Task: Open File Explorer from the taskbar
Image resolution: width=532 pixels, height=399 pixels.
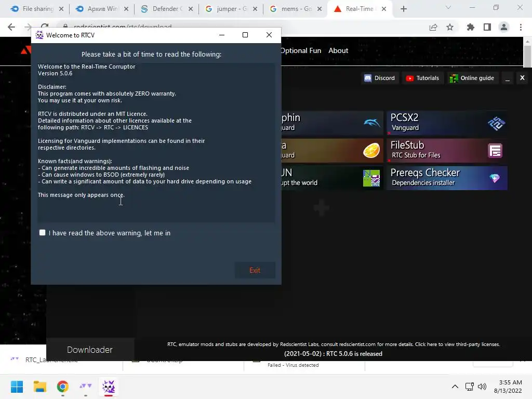Action: click(39, 387)
